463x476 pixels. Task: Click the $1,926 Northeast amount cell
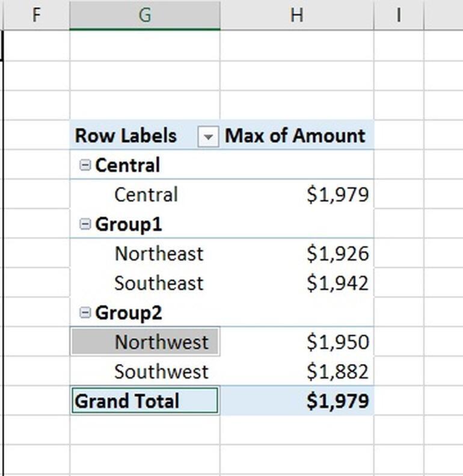coord(337,253)
